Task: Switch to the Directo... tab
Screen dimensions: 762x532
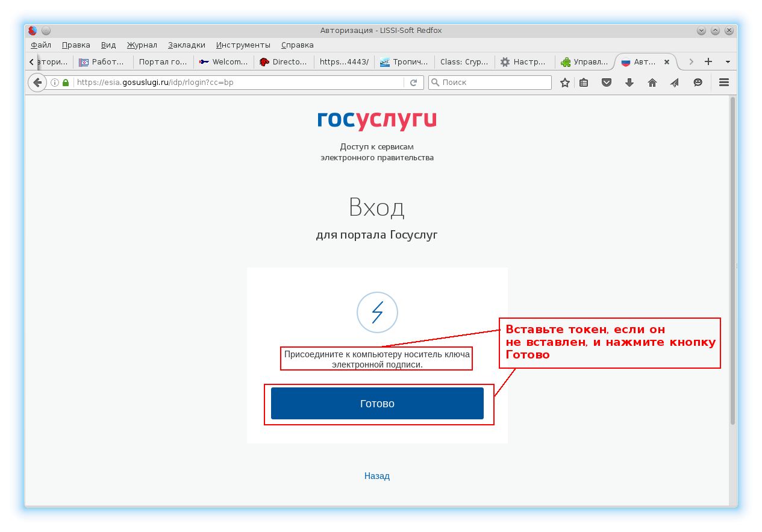Action: [284, 61]
